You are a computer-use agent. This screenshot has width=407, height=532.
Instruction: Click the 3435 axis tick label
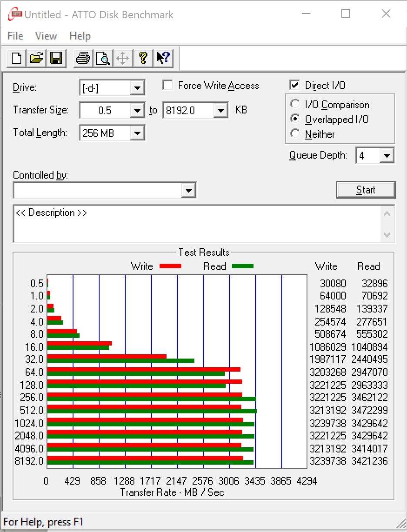click(x=255, y=481)
